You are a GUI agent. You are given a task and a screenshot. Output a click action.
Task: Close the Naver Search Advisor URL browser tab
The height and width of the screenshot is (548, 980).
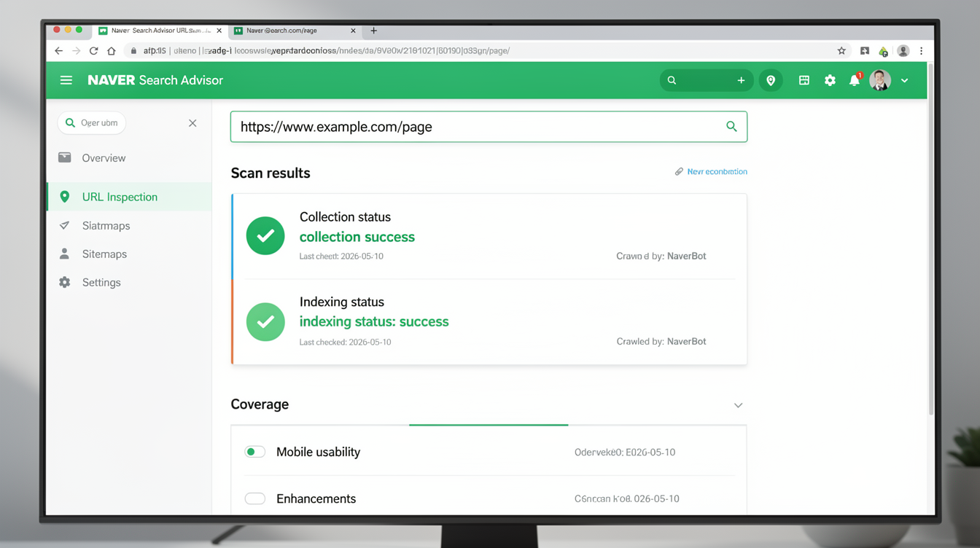coord(219,31)
